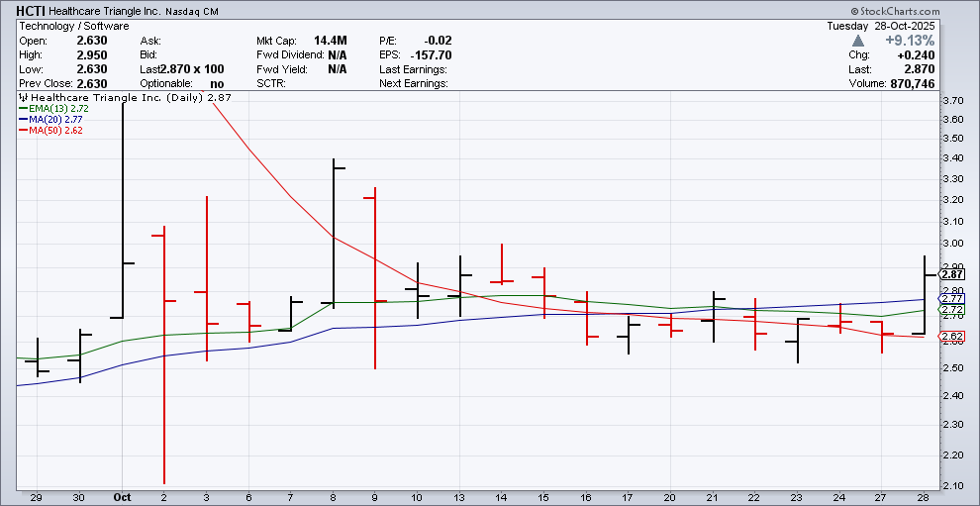980x506 pixels.
Task: Select the Oct month marker on date axis
Action: coord(123,496)
